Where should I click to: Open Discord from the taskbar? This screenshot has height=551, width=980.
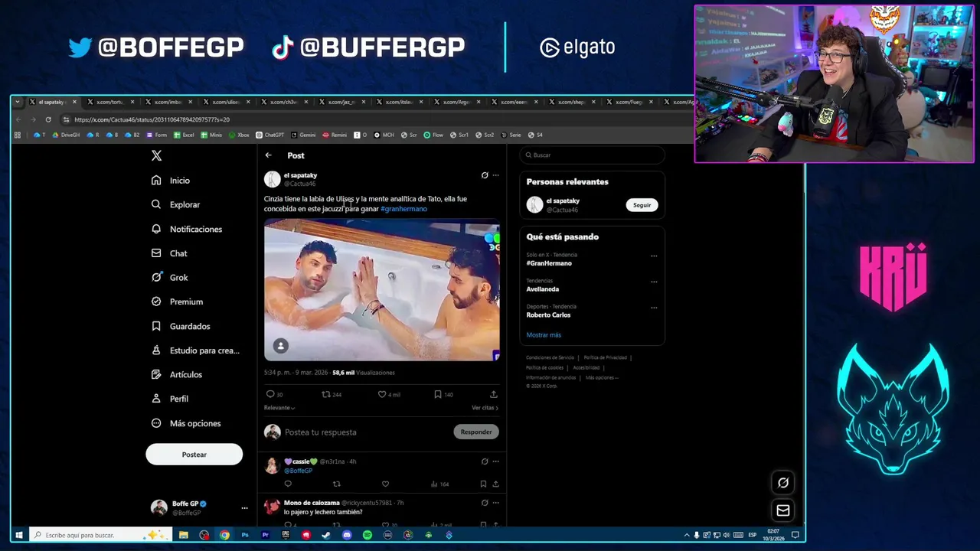[347, 535]
